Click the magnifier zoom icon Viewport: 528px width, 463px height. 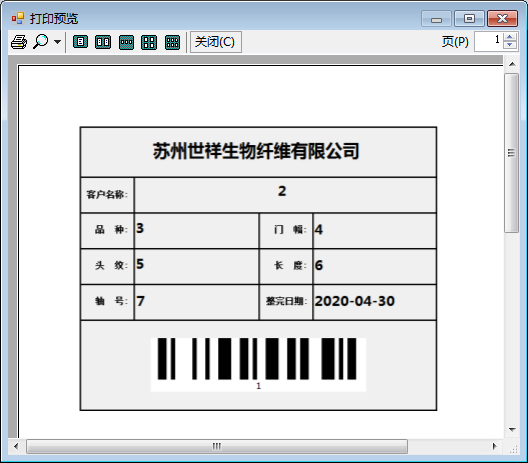(41, 42)
